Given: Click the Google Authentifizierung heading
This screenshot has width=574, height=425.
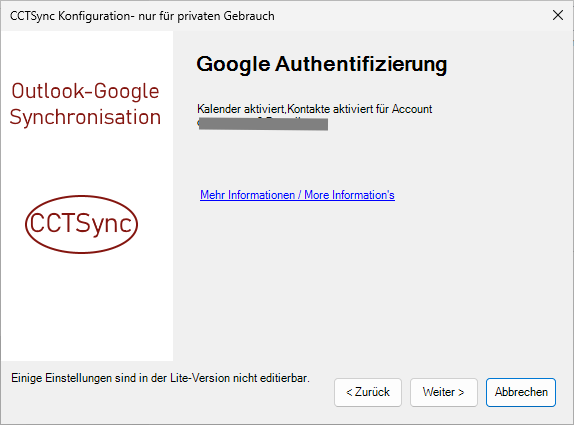Looking at the screenshot, I should [x=322, y=64].
